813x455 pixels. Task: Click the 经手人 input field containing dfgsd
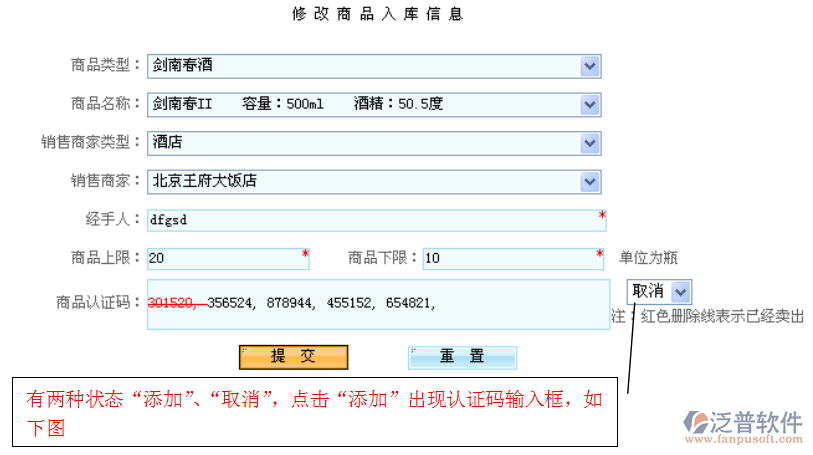point(376,220)
